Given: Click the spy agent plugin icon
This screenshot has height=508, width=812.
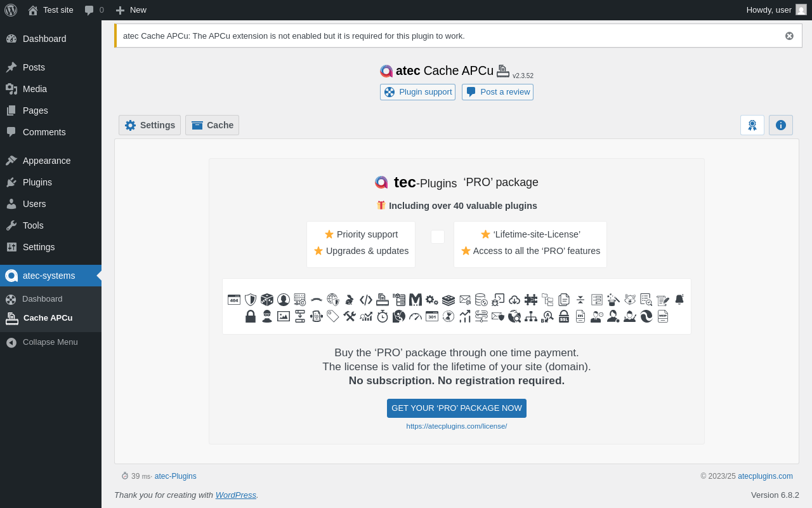Looking at the screenshot, I should click(267, 316).
